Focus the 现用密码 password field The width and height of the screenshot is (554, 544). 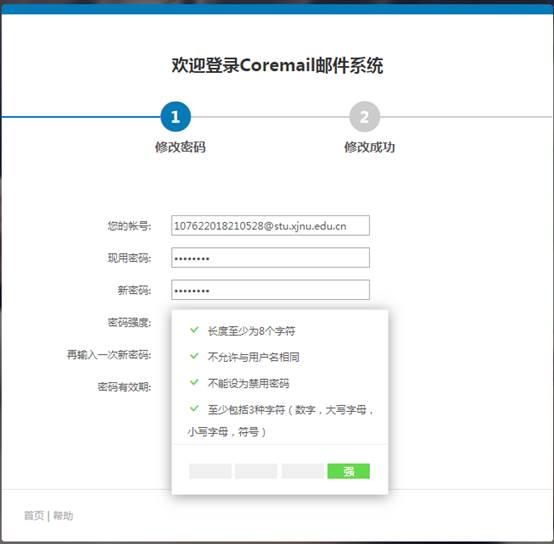[x=271, y=258]
